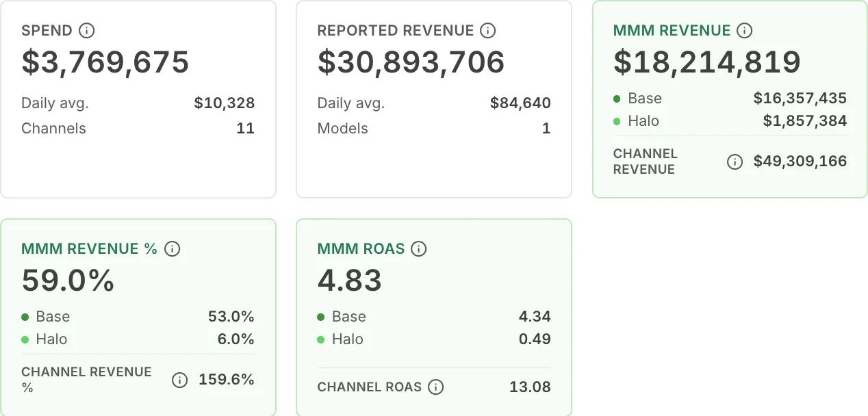Click the spend daily average $10,328
868x416 pixels.
[x=225, y=103]
